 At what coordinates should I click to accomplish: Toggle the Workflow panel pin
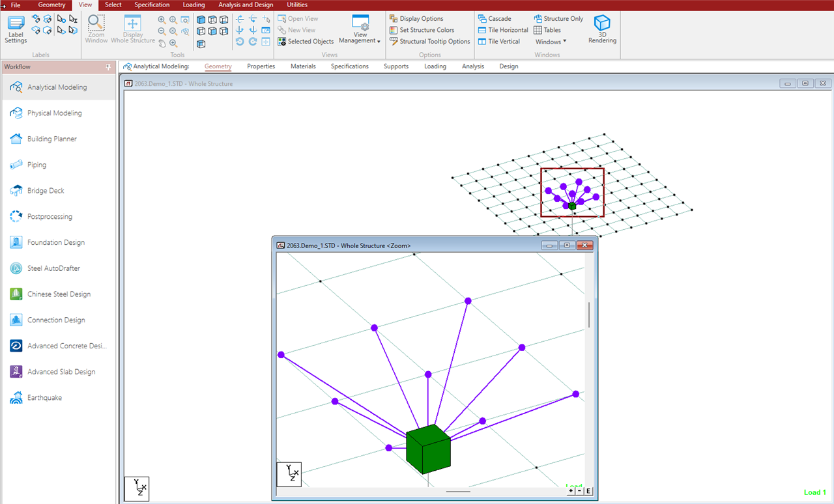point(108,67)
